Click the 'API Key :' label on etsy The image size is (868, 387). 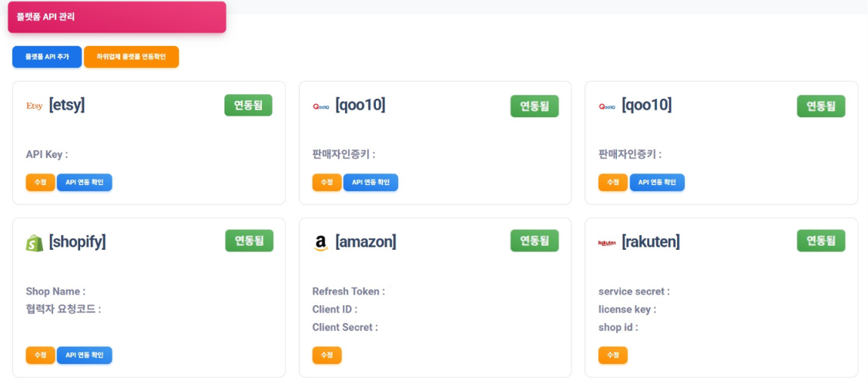pos(47,155)
